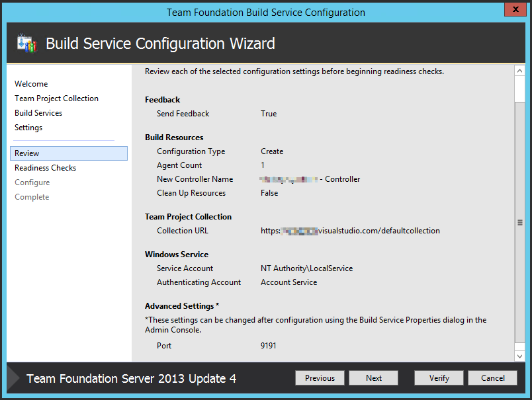Click the Send Feedback value True

[x=269, y=114]
